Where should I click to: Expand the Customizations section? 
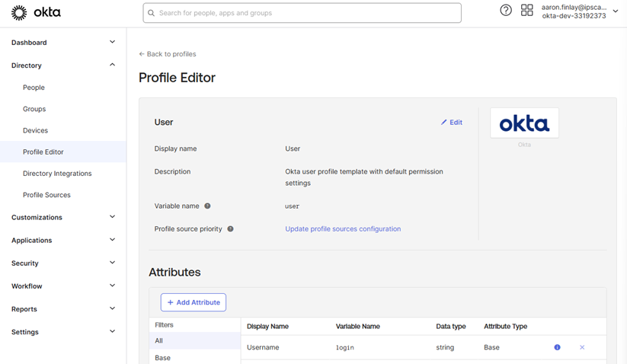click(112, 217)
